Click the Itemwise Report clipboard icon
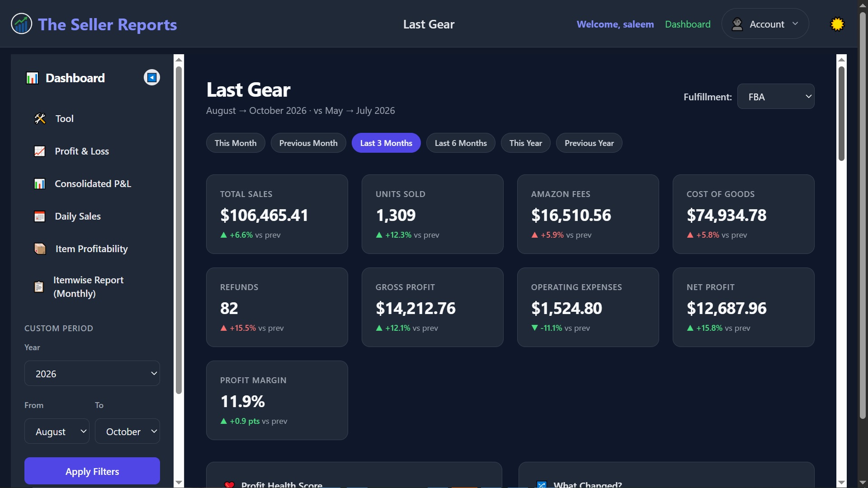 [x=39, y=287]
